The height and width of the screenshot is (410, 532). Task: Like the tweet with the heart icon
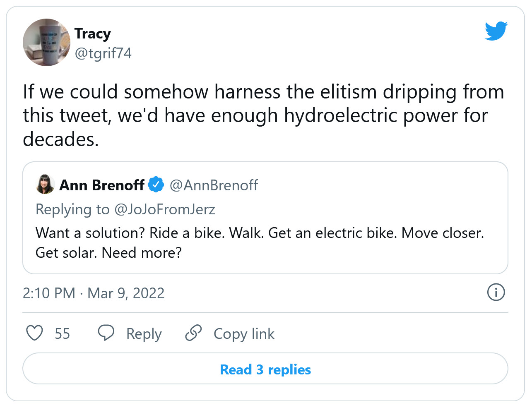point(34,333)
